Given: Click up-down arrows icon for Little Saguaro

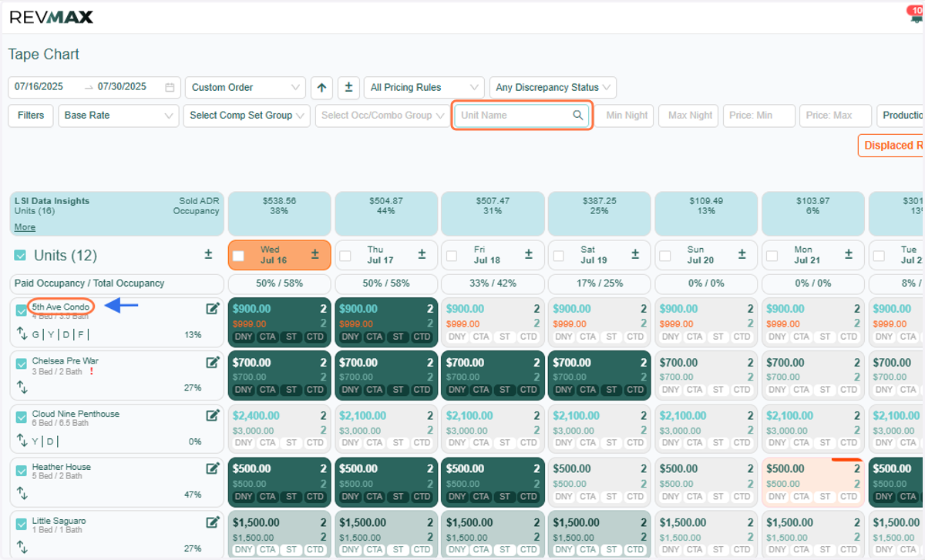Looking at the screenshot, I should click(22, 548).
